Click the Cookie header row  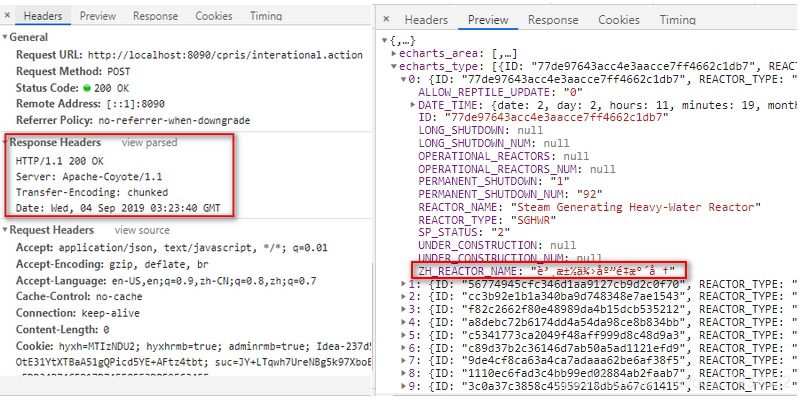[193, 346]
